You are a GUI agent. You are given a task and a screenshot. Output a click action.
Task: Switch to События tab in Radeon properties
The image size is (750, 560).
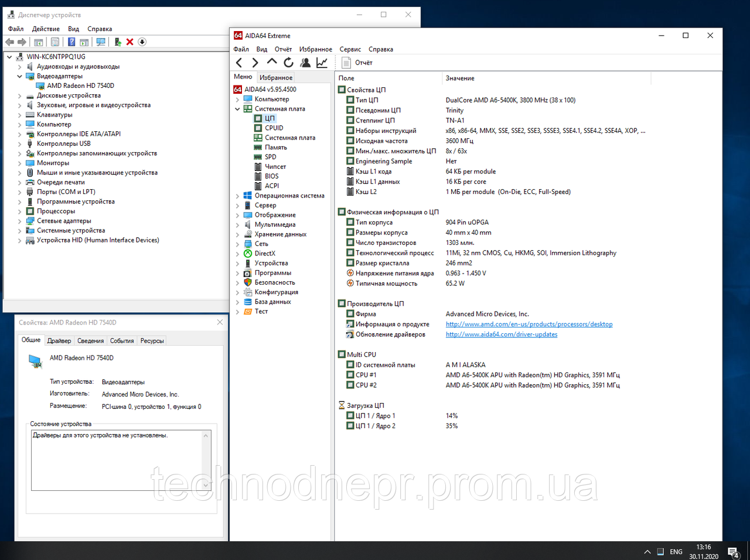coord(122,341)
